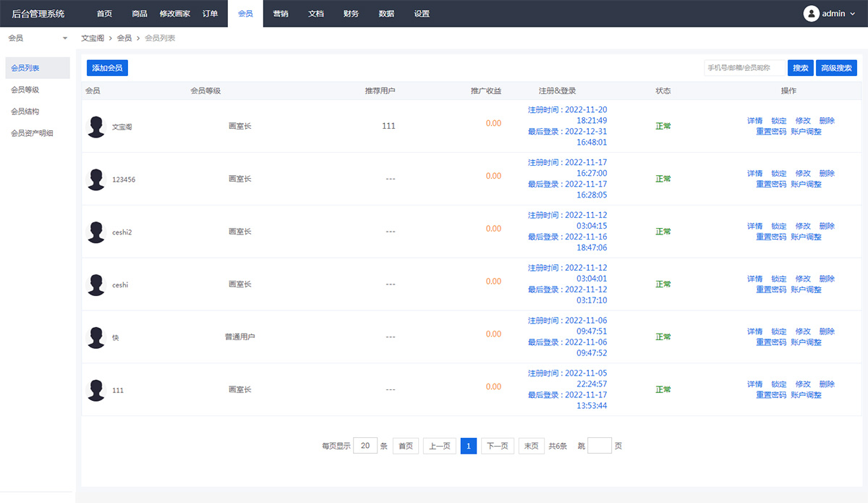Click 锁定 for member 111

pos(778,384)
